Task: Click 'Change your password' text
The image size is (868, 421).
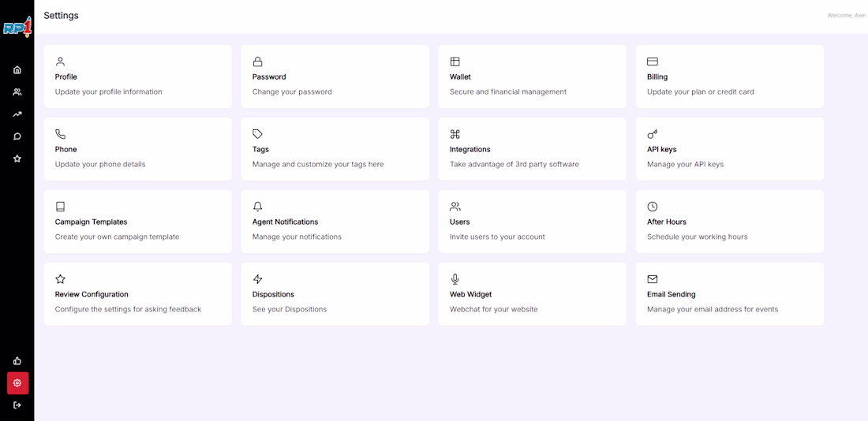Action: [292, 91]
